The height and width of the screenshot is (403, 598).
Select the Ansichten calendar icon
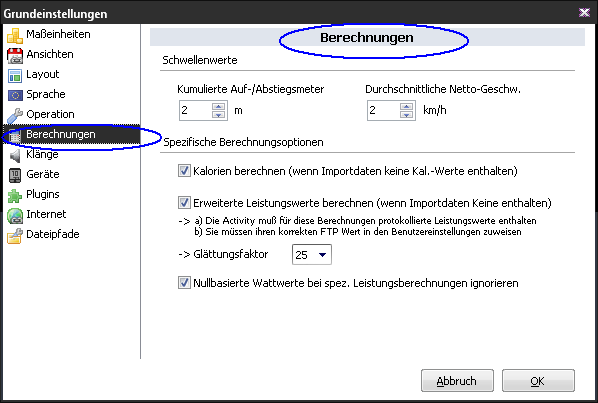coord(15,55)
